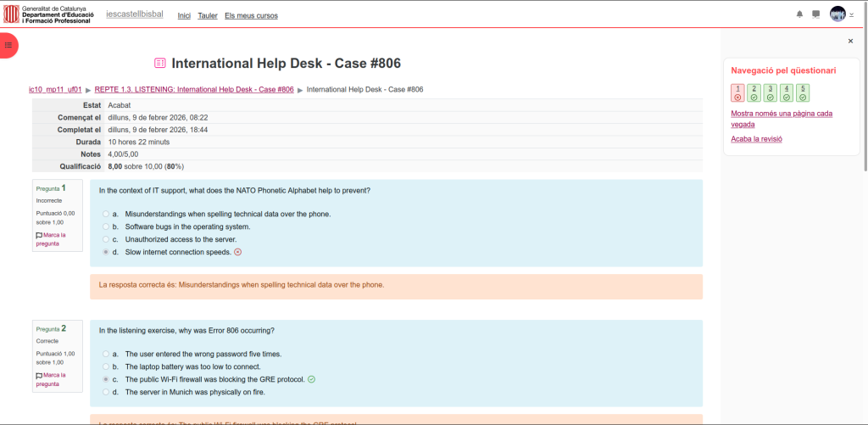Flag question 2 with Marca la pregunta
Screen dimensions: 868x425
pyautogui.click(x=51, y=379)
